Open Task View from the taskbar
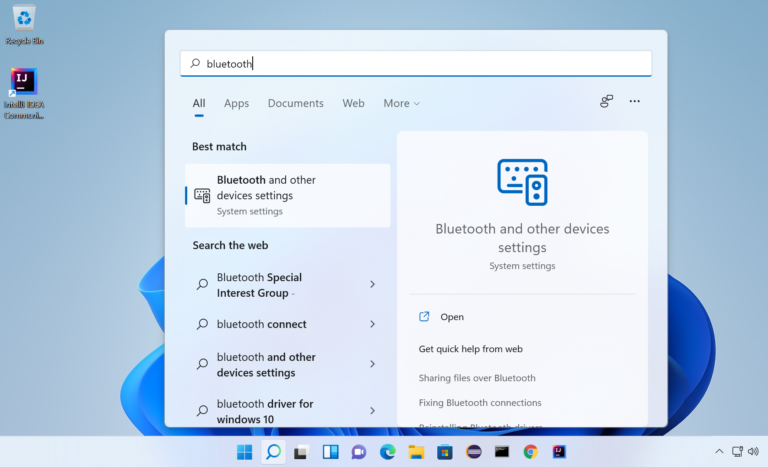The width and height of the screenshot is (768, 467). tap(301, 452)
